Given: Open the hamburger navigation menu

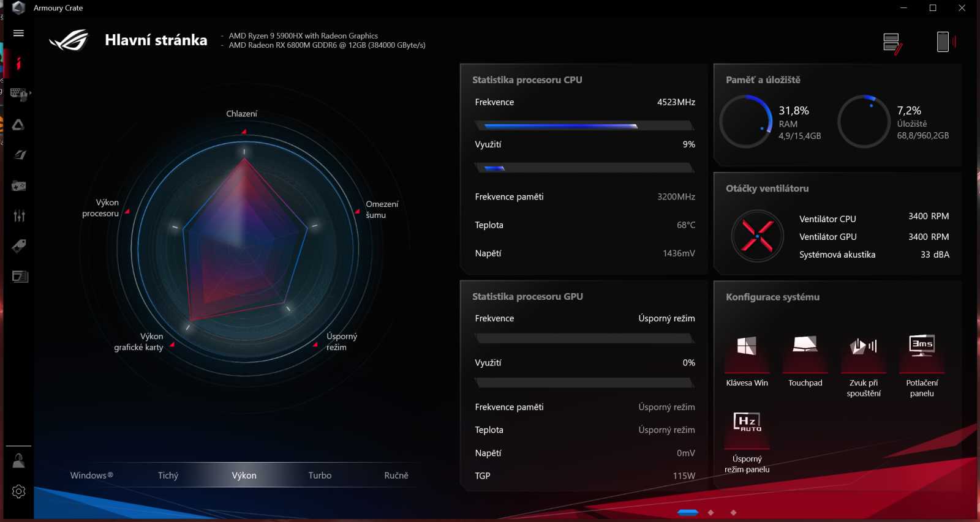Looking at the screenshot, I should pyautogui.click(x=18, y=33).
